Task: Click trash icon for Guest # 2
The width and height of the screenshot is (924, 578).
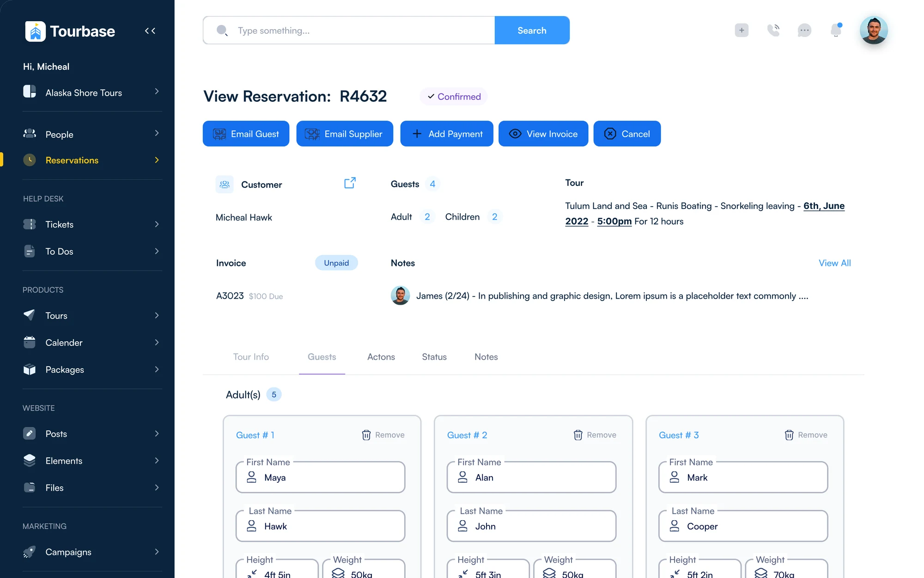Action: (x=578, y=435)
